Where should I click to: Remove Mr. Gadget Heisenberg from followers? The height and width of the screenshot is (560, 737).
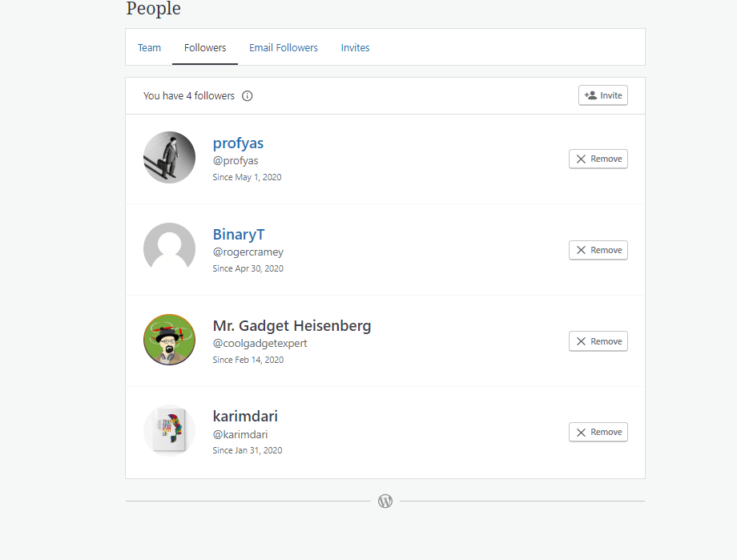pos(598,341)
